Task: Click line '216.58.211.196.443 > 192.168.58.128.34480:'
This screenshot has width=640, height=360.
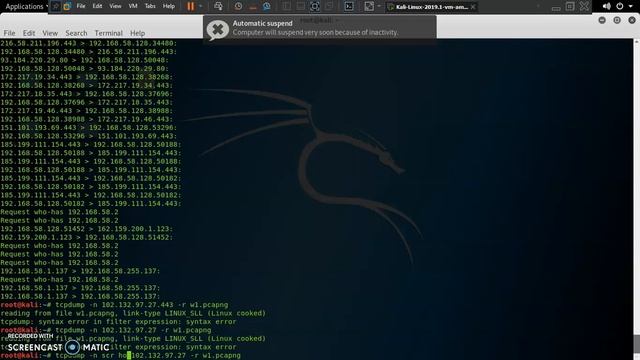Action: 89,43
